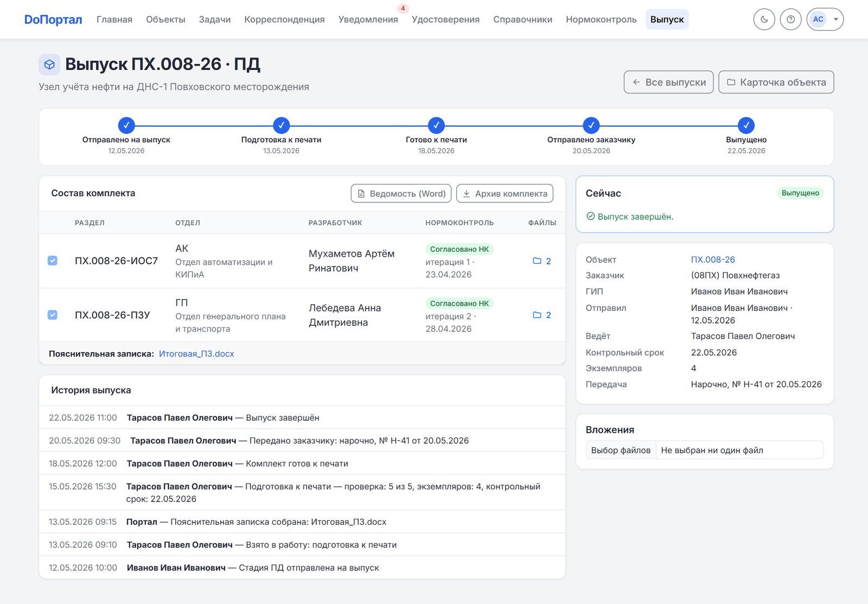Download 'Ведомость (Word)'
Screen dimensions: 868x604
tap(401, 194)
